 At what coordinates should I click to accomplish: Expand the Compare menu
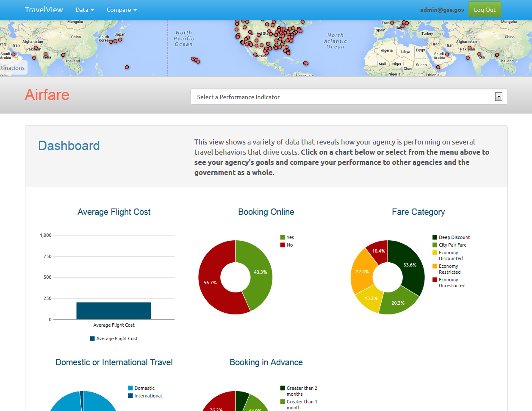click(x=122, y=10)
